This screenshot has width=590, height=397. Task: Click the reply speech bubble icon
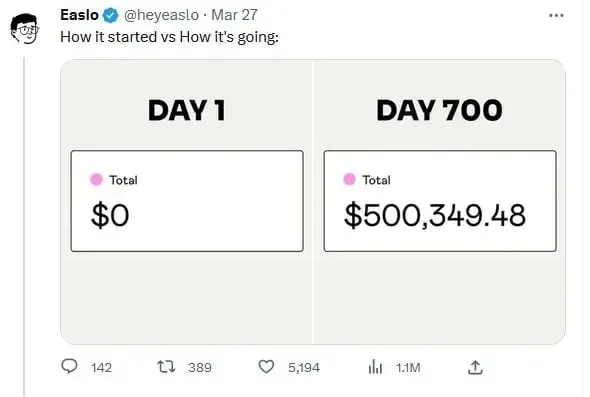click(69, 366)
